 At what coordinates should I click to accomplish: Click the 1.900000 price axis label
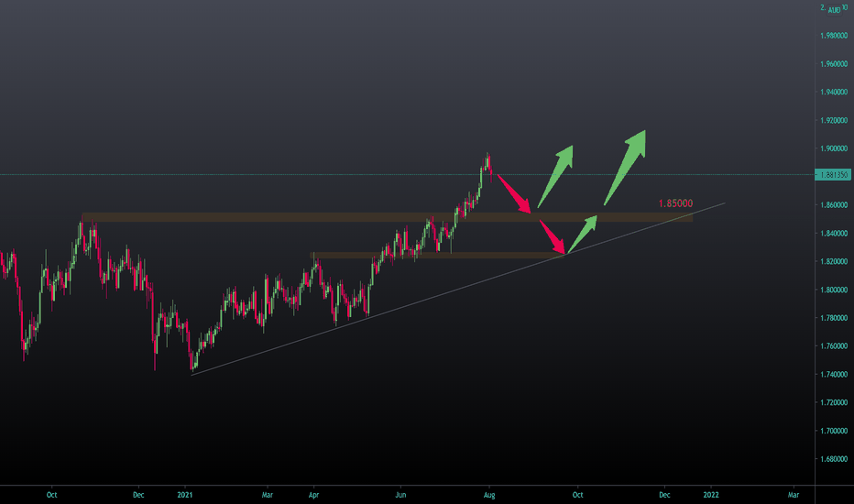point(834,148)
